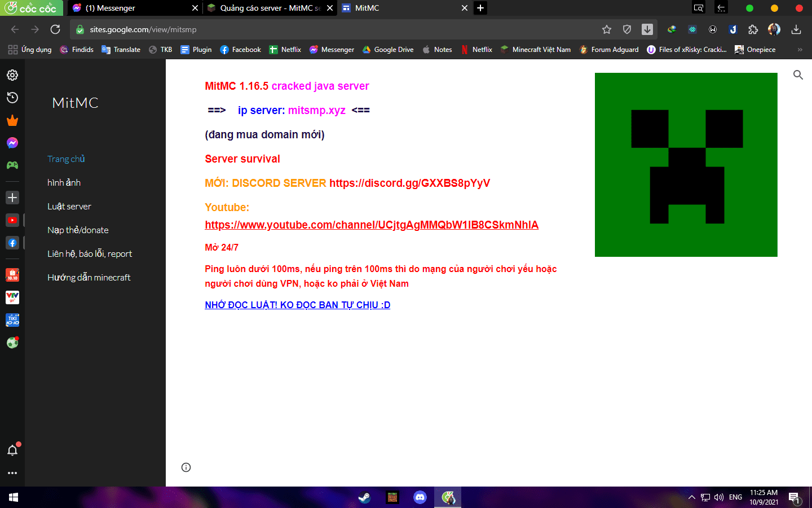Open notifications bell in the sidebar
This screenshot has width=812, height=508.
tap(12, 450)
